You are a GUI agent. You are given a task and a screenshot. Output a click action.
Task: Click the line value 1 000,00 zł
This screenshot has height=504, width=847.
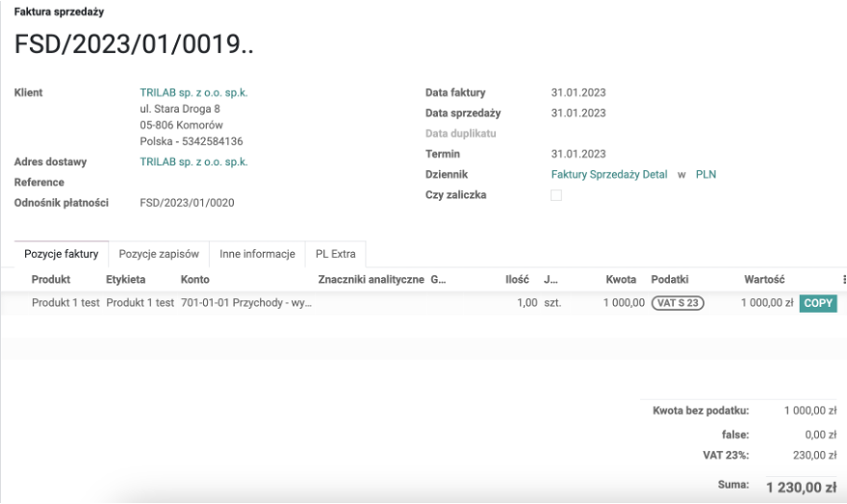(767, 303)
